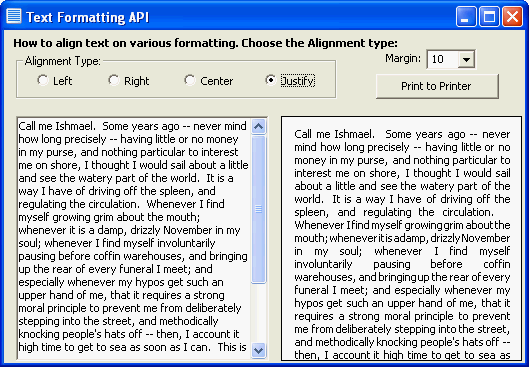Click scrollbar track below the thumb
The height and width of the screenshot is (367, 529).
(x=258, y=313)
